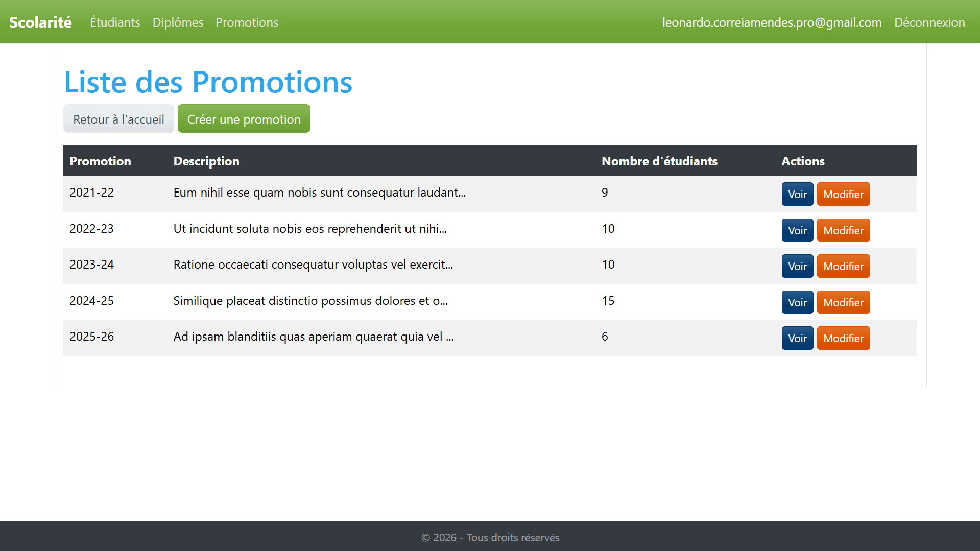Click the Nombre d'étudiants column header
The width and height of the screenshot is (980, 551).
point(659,161)
